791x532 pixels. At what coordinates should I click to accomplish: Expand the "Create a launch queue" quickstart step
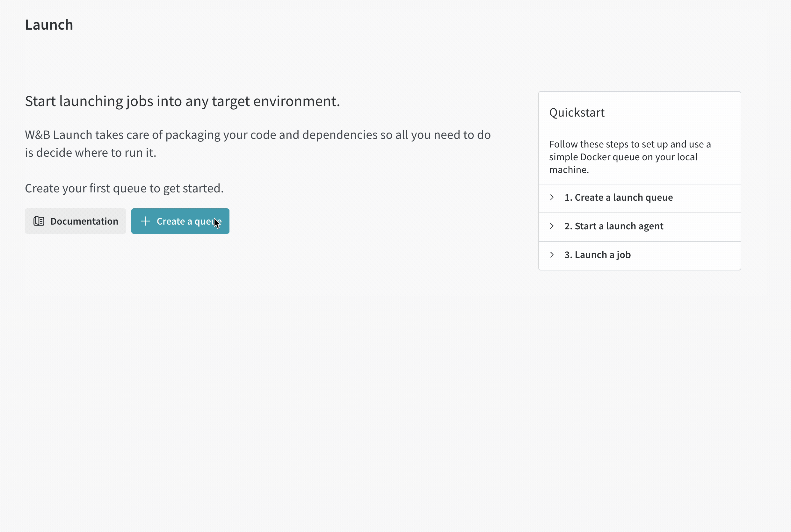coord(618,198)
